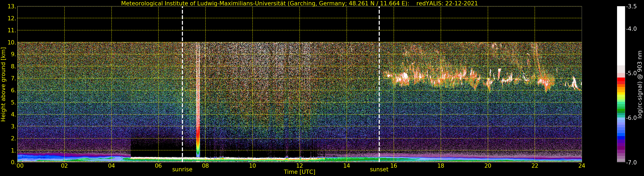Select the '10' hour tick on the time axis
644x176 pixels.
tap(252, 166)
